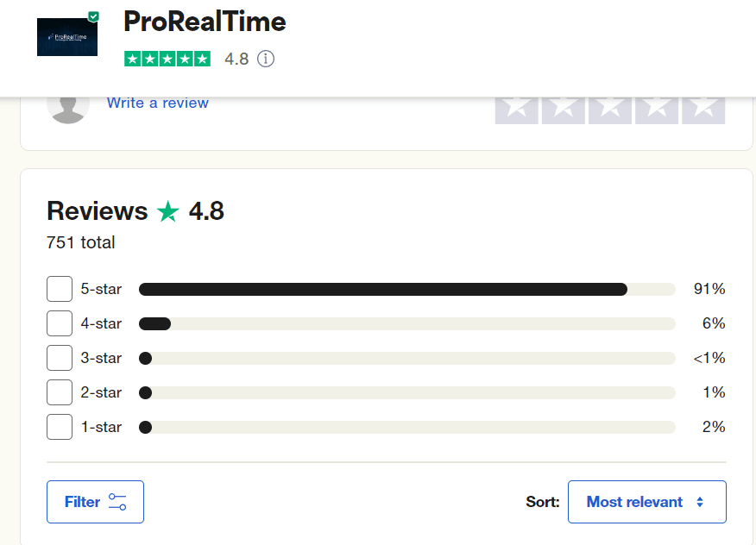This screenshot has height=545, width=756.
Task: Open the Filter options button
Action: tap(95, 502)
